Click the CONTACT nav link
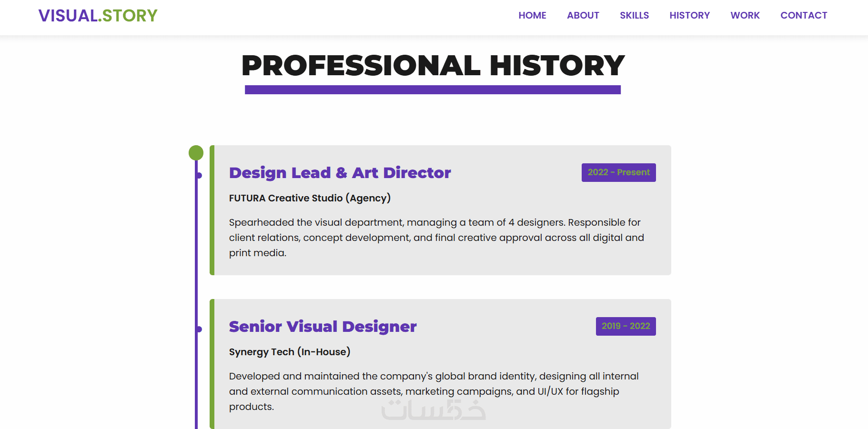Viewport: 868px width, 429px height. (803, 15)
